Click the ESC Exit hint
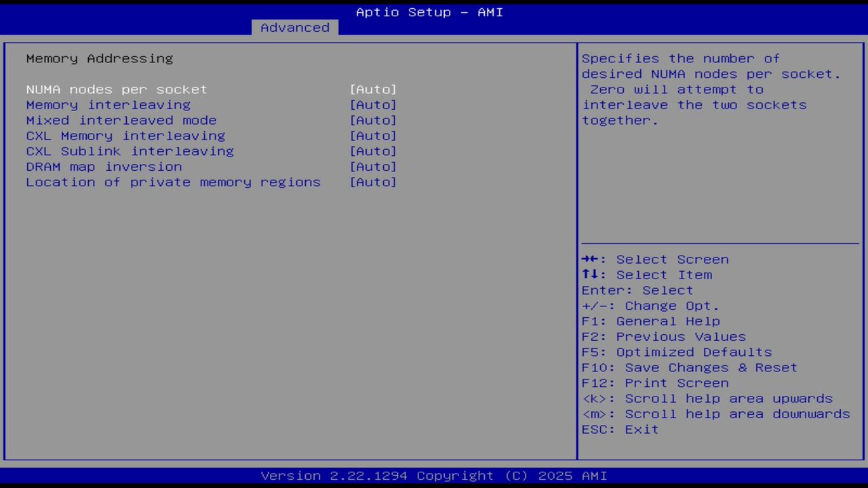The width and height of the screenshot is (868, 488). point(620,429)
